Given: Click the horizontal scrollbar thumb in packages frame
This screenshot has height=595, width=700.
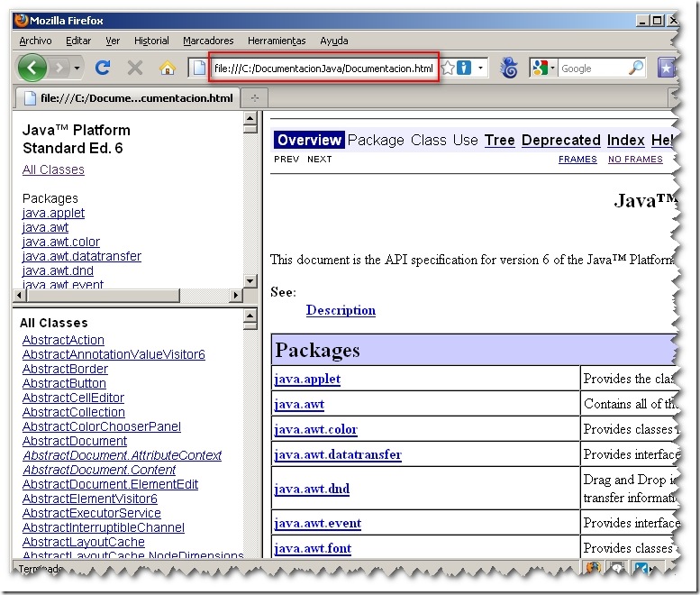Looking at the screenshot, I should coord(103,296).
